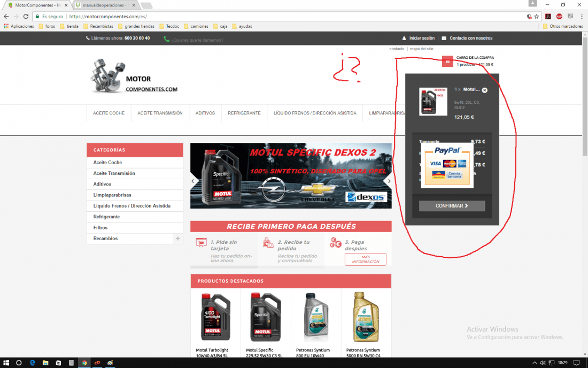Click MÁS INFORMACIÓN button
588x368 pixels.
(x=366, y=259)
